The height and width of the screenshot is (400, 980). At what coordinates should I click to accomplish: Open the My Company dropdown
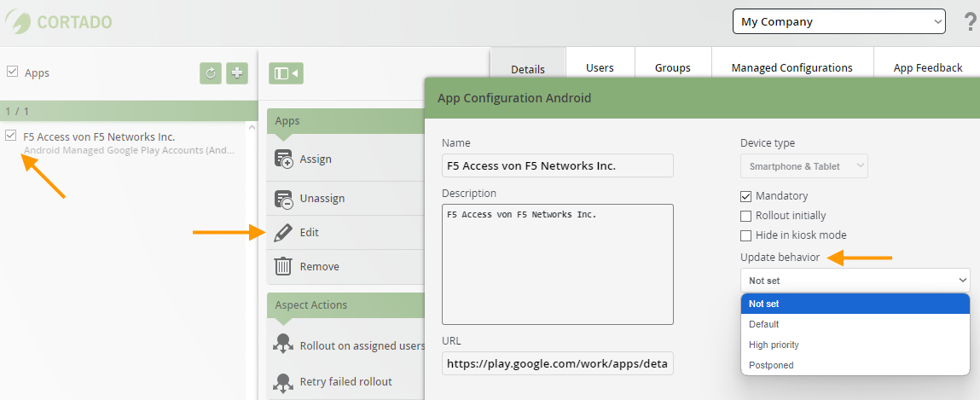coord(839,22)
